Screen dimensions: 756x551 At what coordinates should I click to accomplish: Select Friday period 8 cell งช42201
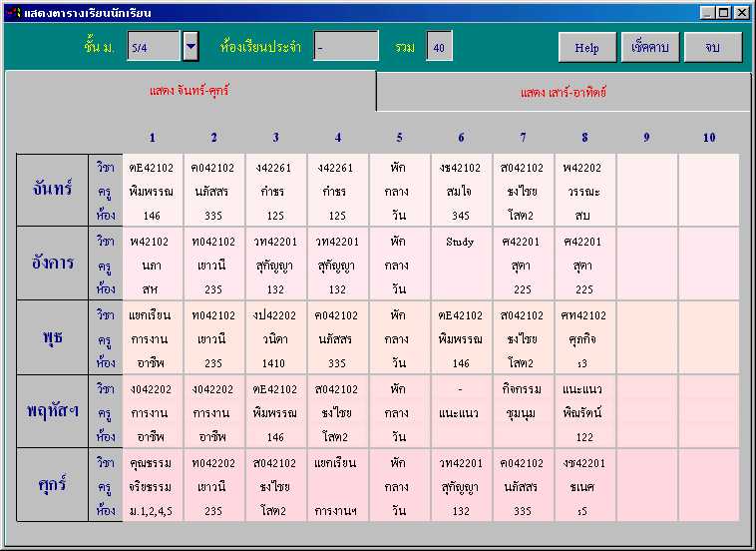pyautogui.click(x=584, y=486)
